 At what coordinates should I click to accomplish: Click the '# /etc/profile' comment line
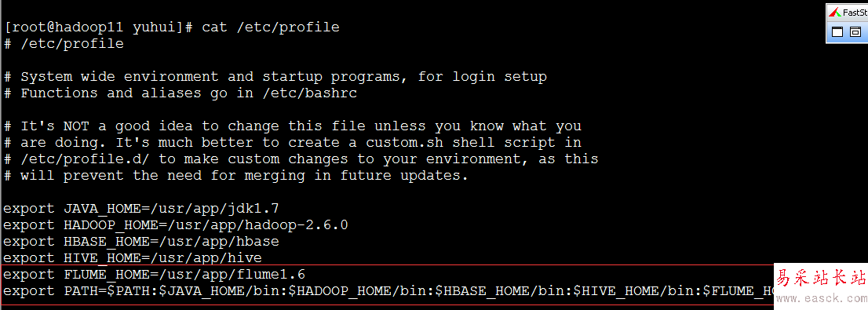64,44
